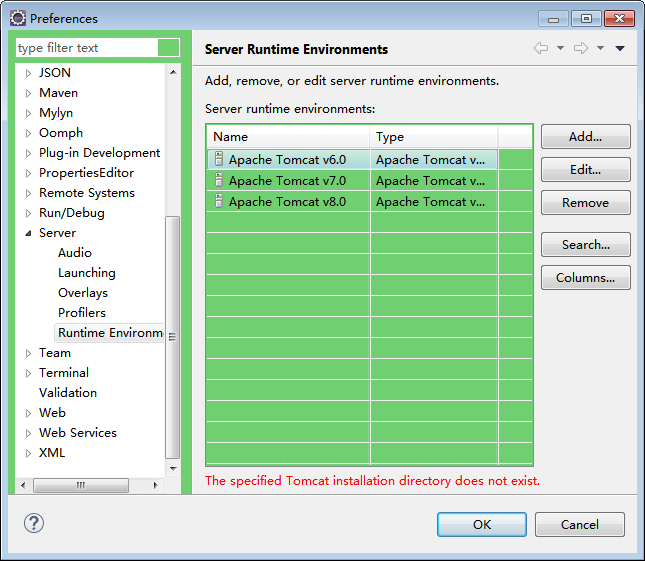Select the Validation preference page
Image resolution: width=645 pixels, height=561 pixels.
tap(68, 392)
